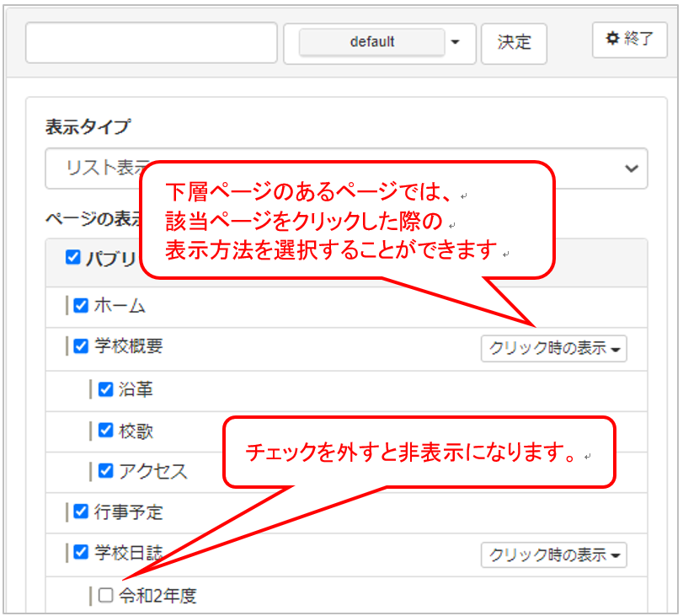The height and width of the screenshot is (616, 683).
Task: Uncheck the アクセス checkbox
Action: [x=105, y=470]
